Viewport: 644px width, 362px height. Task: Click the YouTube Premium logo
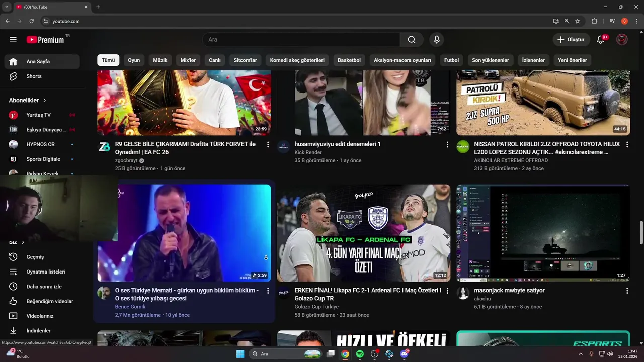point(45,40)
